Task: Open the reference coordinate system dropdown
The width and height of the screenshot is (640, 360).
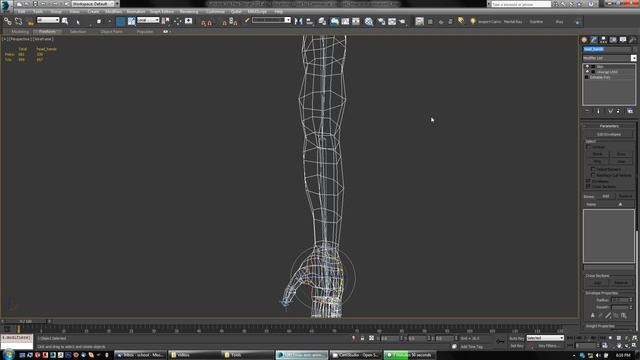Action: (x=148, y=20)
